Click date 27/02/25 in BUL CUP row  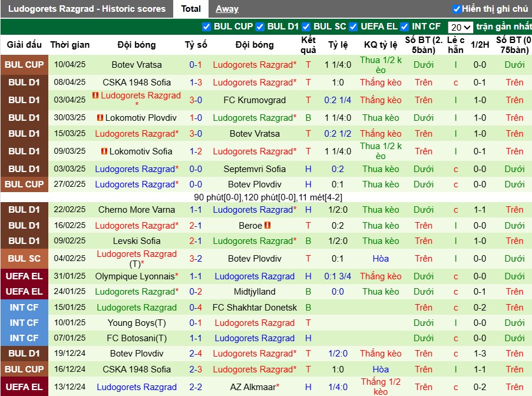point(70,184)
